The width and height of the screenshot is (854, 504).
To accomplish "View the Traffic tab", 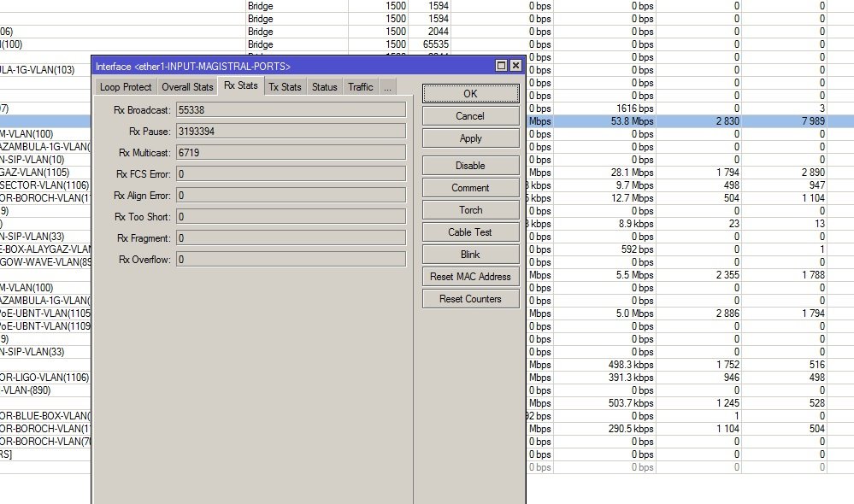I will 361,87.
